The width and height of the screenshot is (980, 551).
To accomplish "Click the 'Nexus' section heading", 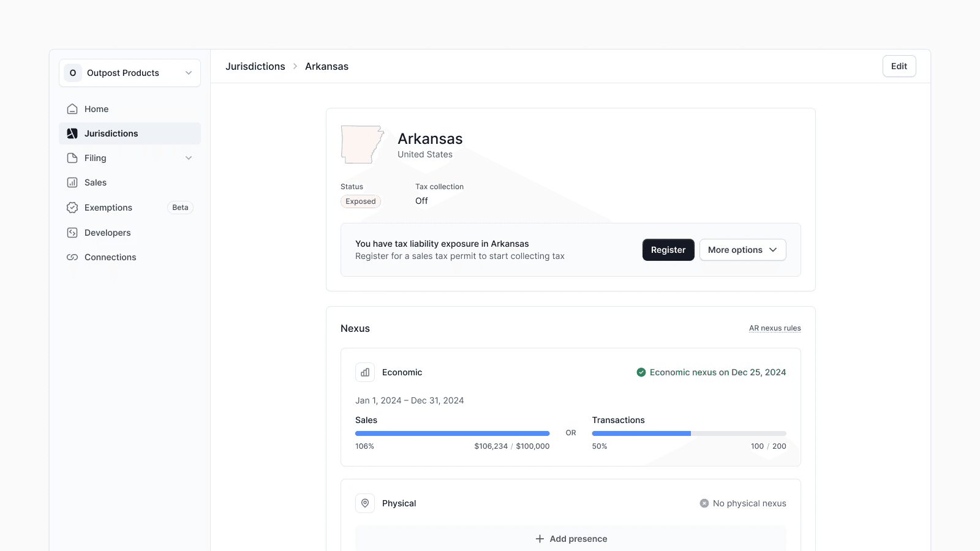I will coord(355,328).
